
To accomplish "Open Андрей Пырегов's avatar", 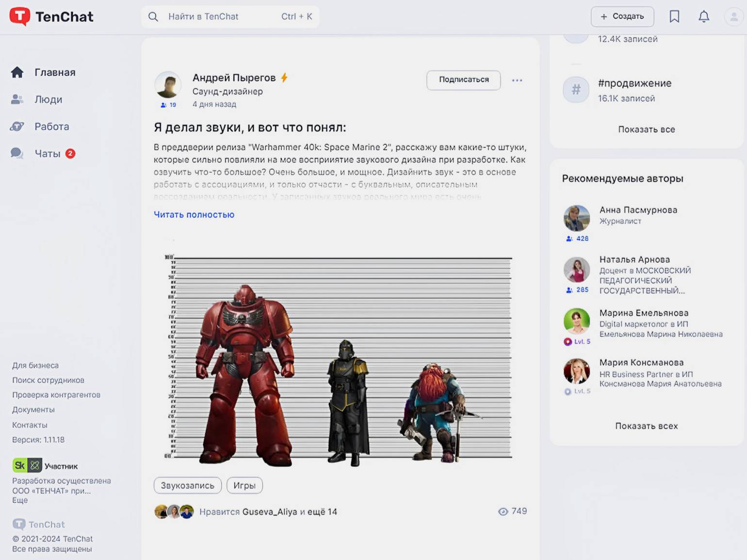I will pyautogui.click(x=168, y=85).
